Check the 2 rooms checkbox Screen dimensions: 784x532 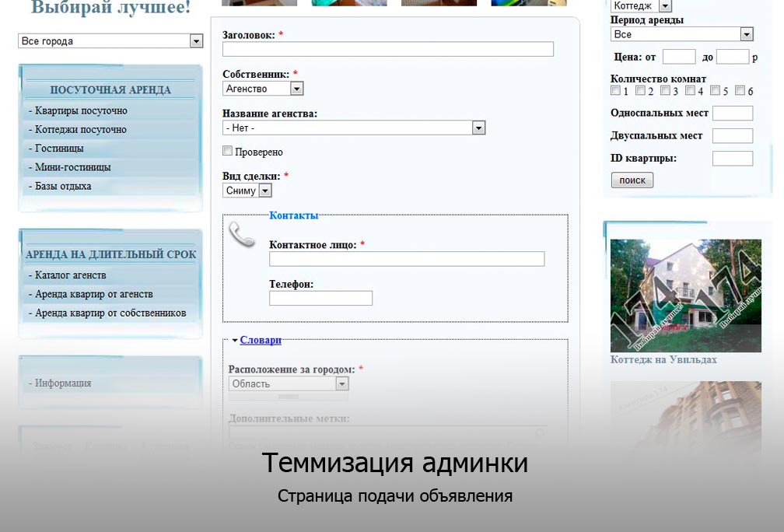641,90
